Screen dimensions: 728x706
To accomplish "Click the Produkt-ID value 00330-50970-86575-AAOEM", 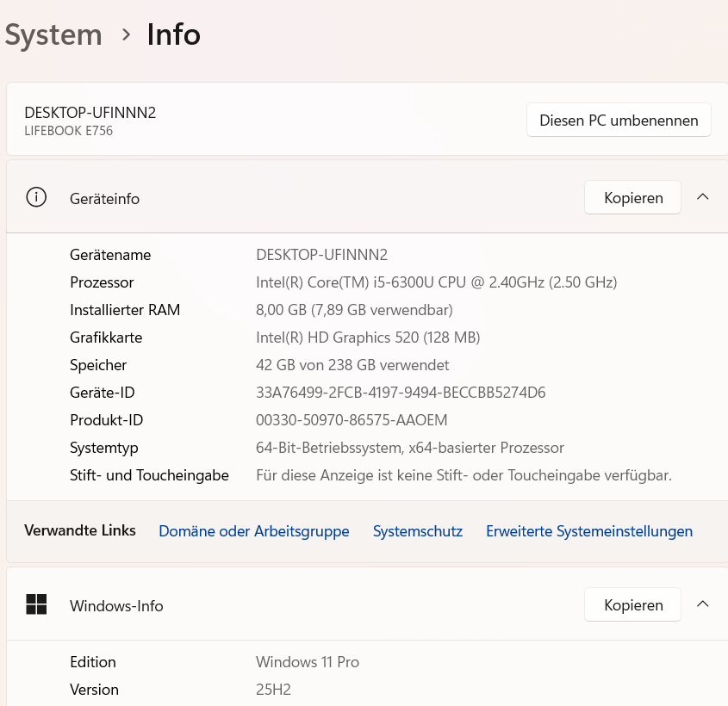I will tap(352, 420).
